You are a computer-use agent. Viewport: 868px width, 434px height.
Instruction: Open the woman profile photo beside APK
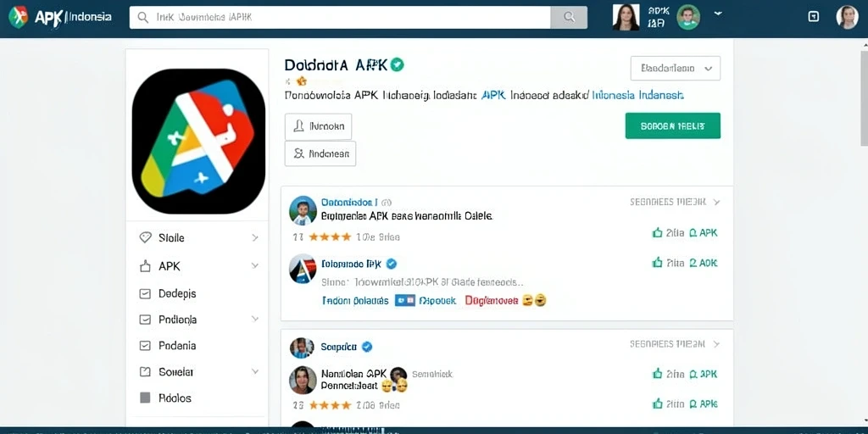click(x=626, y=17)
